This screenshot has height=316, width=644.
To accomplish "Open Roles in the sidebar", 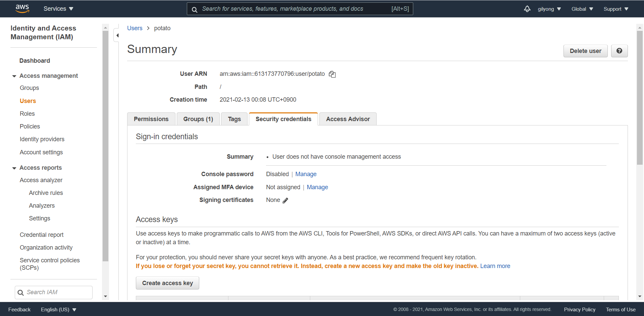I will click(27, 114).
